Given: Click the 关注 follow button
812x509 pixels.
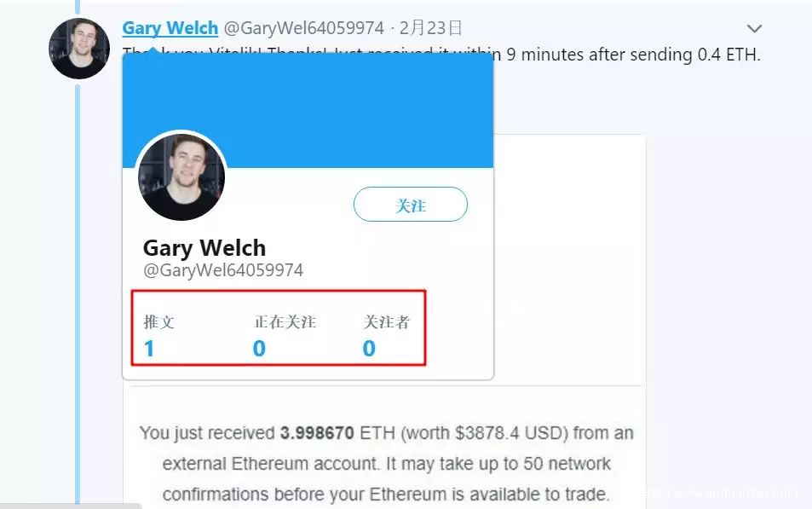Looking at the screenshot, I should (x=410, y=205).
